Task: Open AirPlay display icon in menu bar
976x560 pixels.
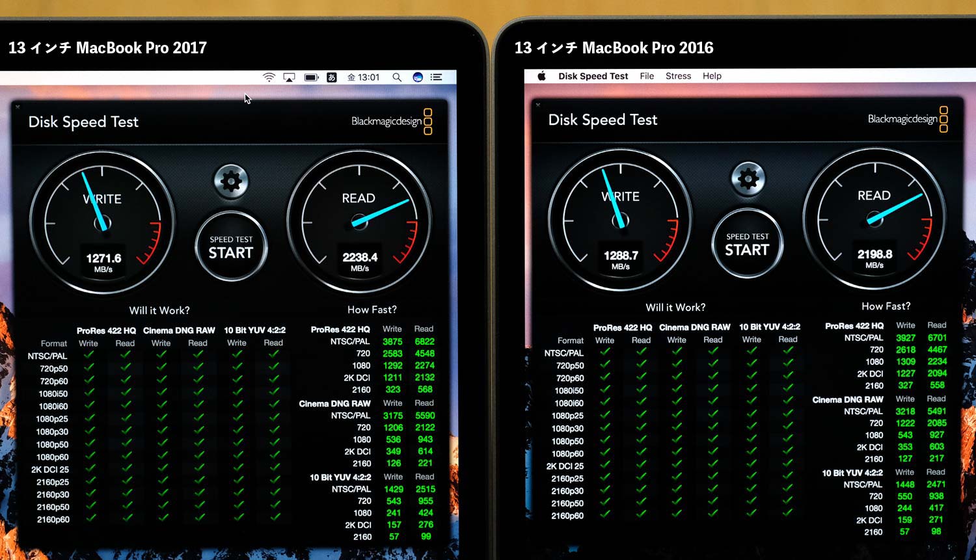Action: click(x=289, y=77)
